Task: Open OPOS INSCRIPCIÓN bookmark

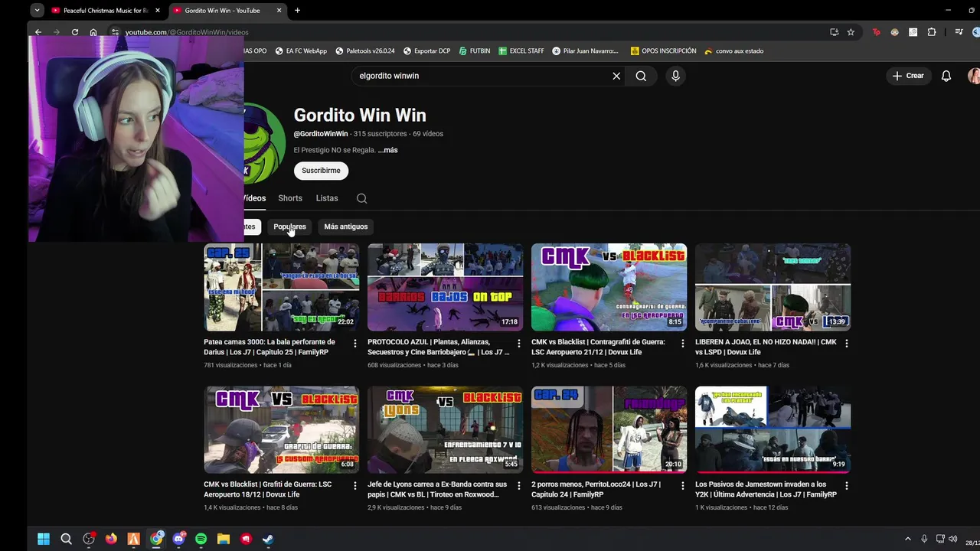Action: coord(663,51)
